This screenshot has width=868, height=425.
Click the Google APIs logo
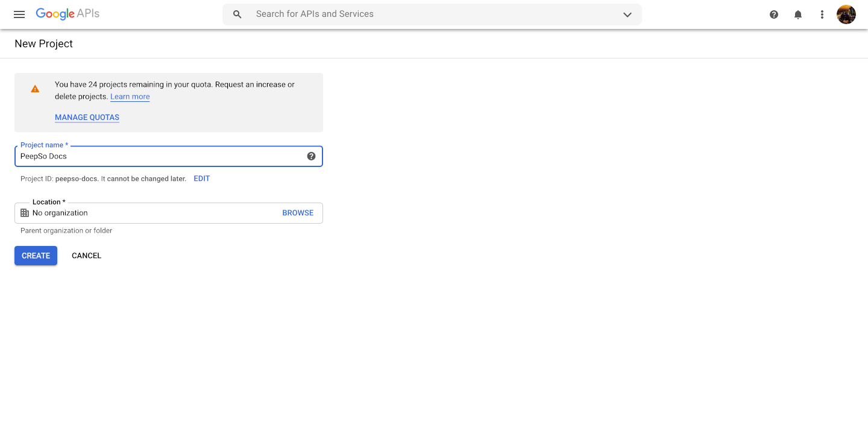click(x=68, y=14)
